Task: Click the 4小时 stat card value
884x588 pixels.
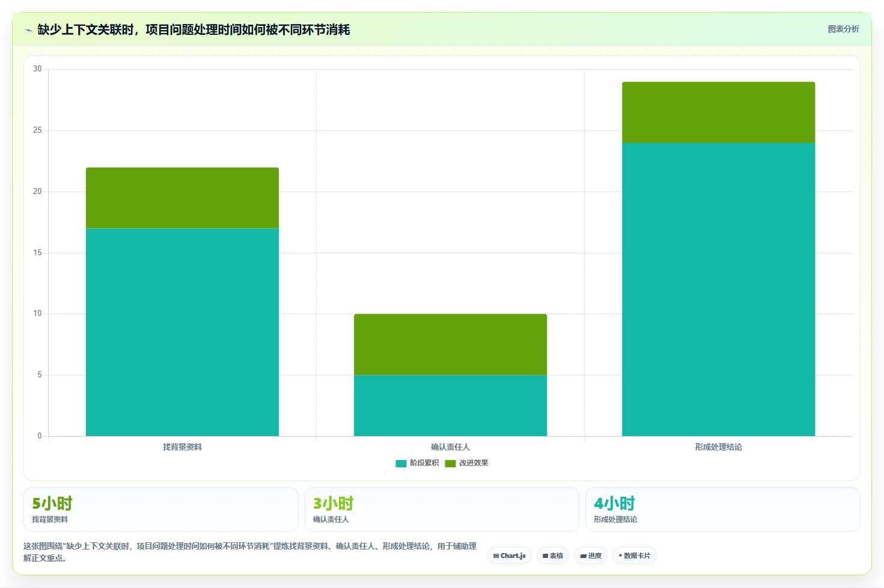Action: pyautogui.click(x=614, y=503)
